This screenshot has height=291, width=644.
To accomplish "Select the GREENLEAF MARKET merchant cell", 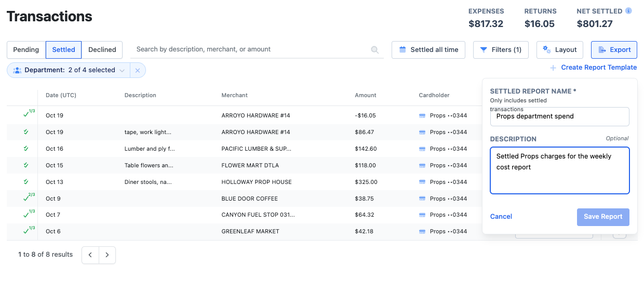I will coord(250,231).
